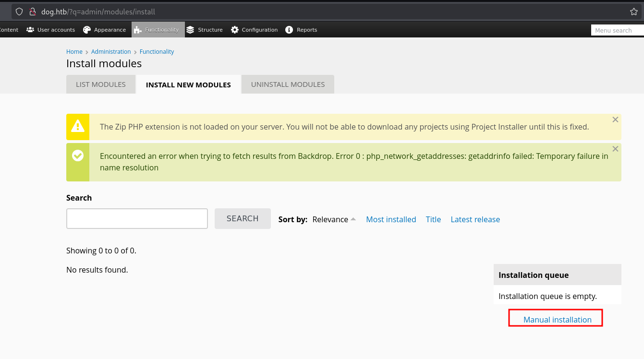Bookmark page with star icon
This screenshot has height=359, width=644.
634,12
